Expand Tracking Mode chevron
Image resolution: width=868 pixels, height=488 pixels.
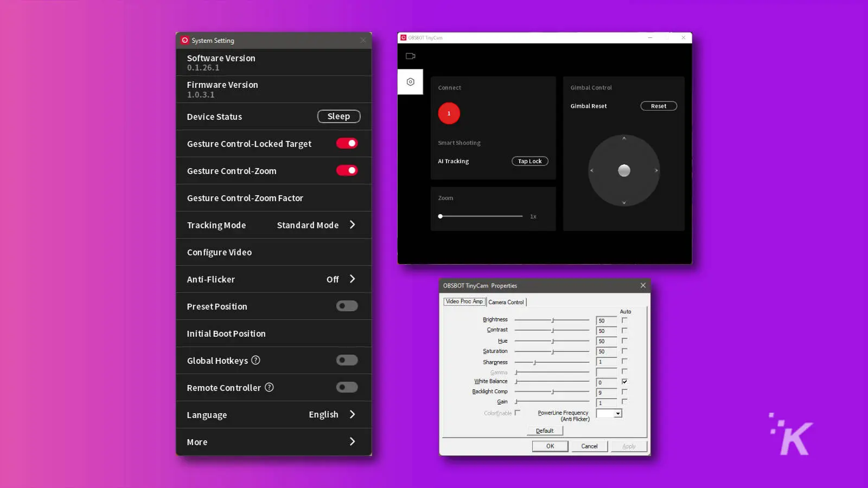point(353,224)
